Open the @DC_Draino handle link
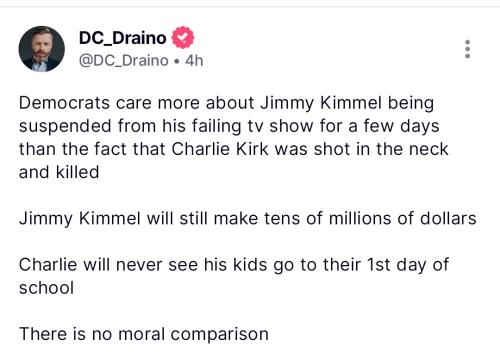 (x=123, y=61)
